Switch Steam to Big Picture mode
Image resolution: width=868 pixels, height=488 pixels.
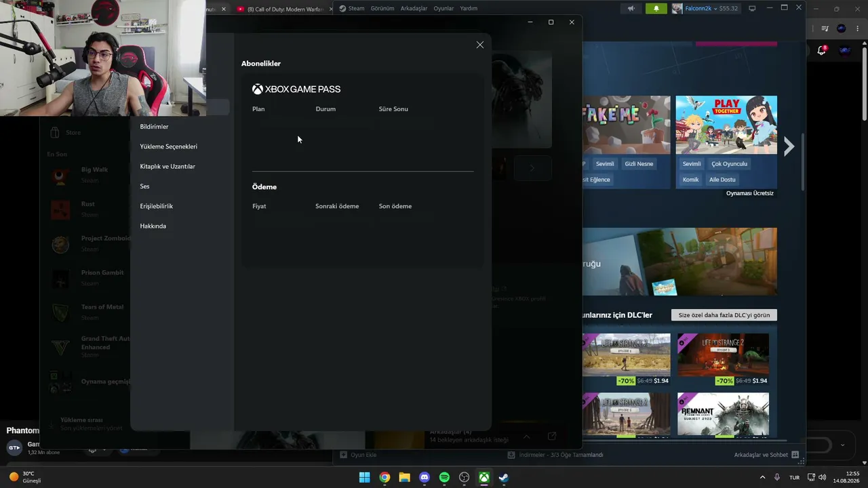click(x=752, y=9)
